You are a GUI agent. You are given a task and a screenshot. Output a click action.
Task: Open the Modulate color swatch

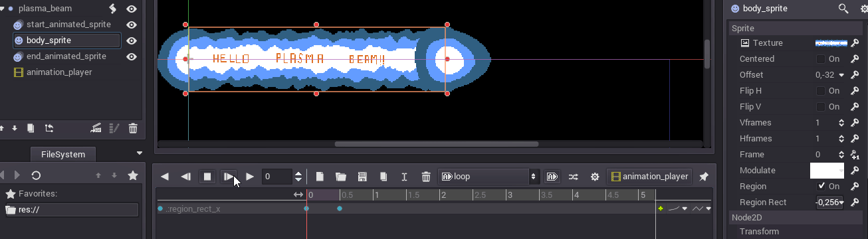[x=827, y=171]
